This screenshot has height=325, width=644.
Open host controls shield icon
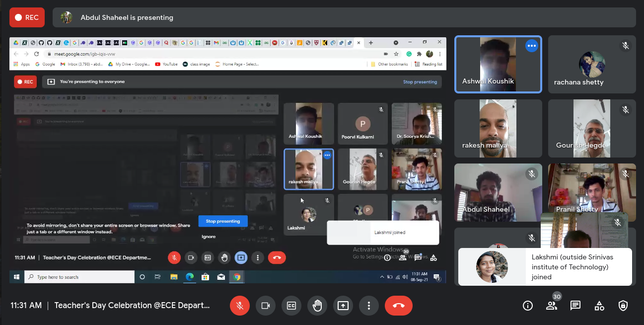tap(623, 306)
